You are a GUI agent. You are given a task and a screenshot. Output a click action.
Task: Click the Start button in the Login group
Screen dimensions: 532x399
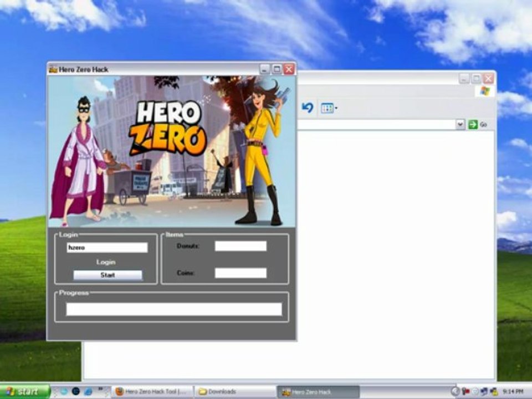[108, 275]
